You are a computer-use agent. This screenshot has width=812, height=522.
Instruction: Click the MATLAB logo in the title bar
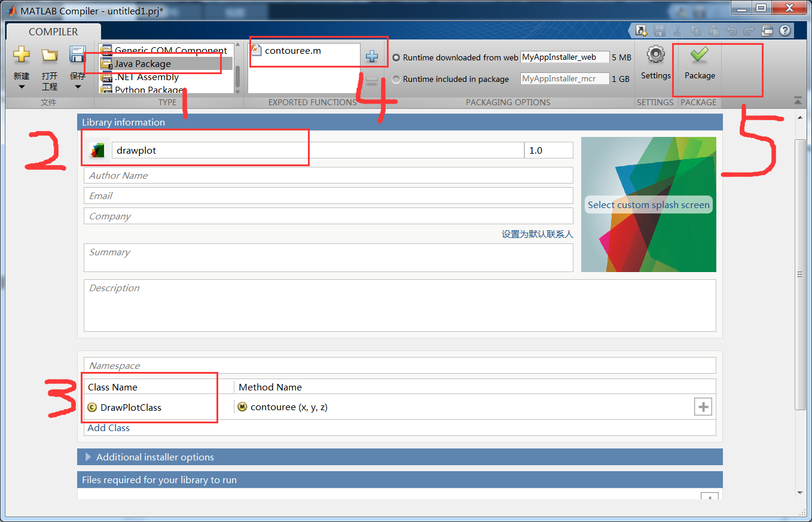(x=12, y=11)
